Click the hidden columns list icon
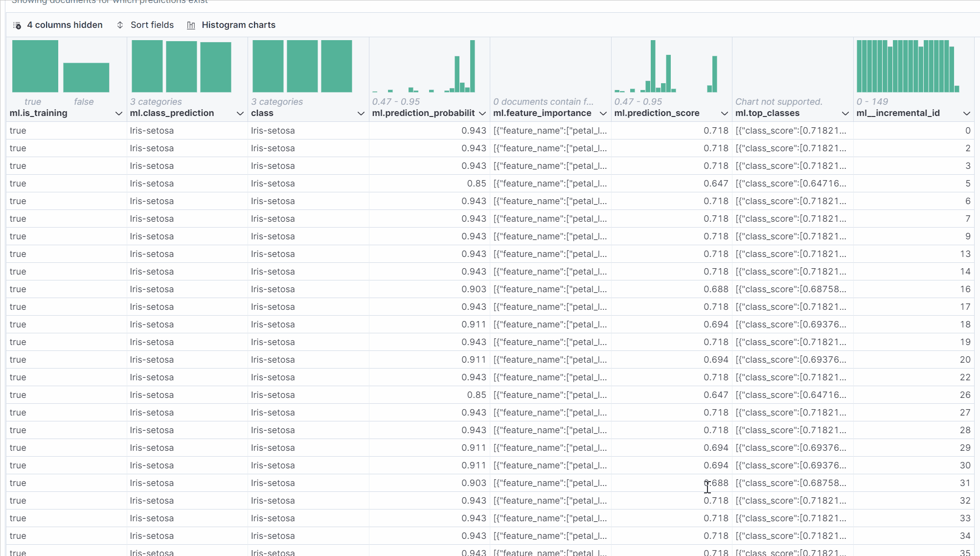Screen dimensions: 980x556 click(17, 25)
